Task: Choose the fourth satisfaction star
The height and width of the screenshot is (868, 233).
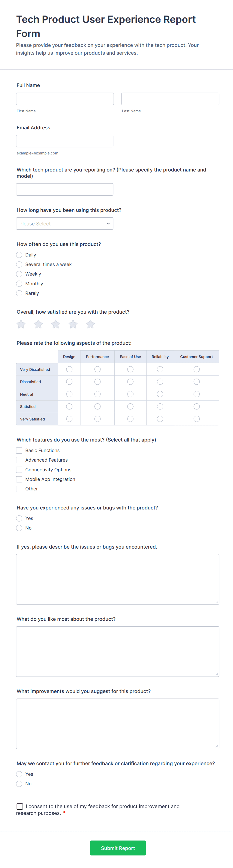Action: point(73,324)
